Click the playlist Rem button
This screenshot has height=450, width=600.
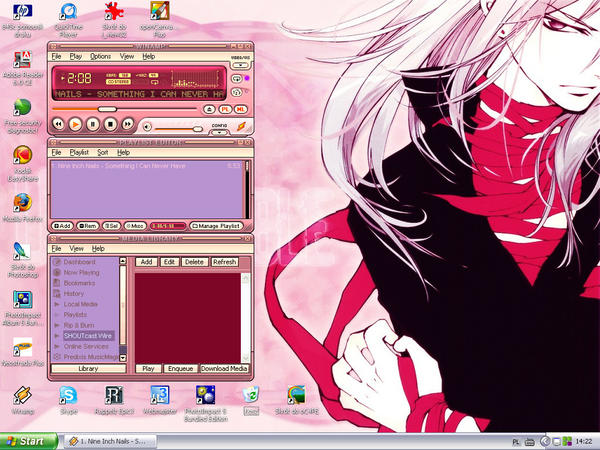click(88, 226)
